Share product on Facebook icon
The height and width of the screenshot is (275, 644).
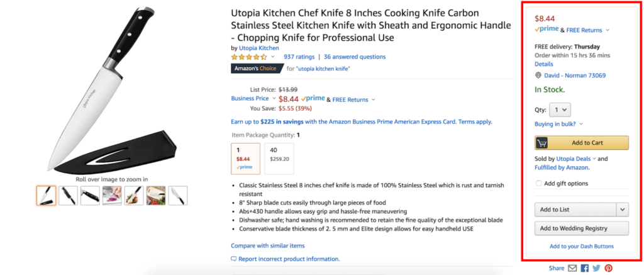click(x=585, y=269)
